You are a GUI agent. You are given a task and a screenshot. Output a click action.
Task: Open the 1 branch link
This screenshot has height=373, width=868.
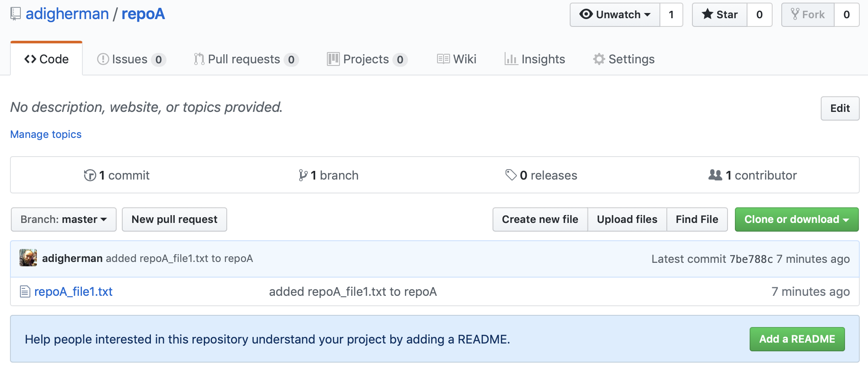[329, 175]
